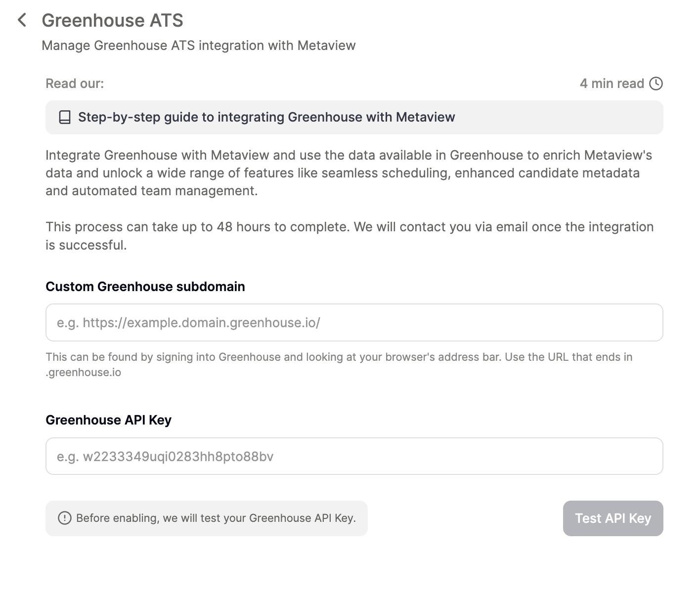Go back using the left chevron arrow

click(22, 20)
